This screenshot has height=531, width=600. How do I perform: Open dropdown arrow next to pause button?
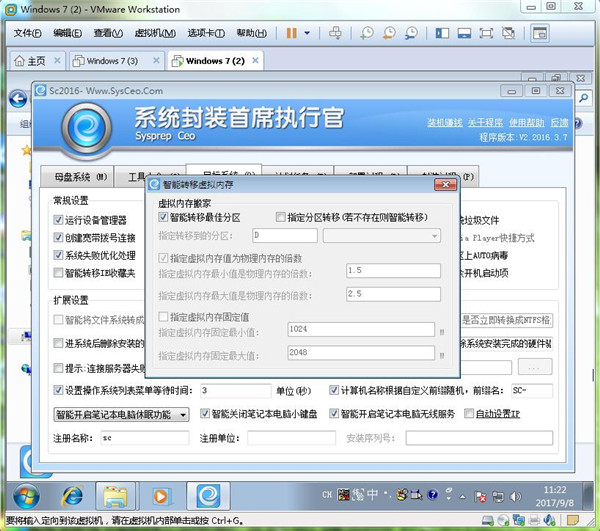pyautogui.click(x=307, y=33)
